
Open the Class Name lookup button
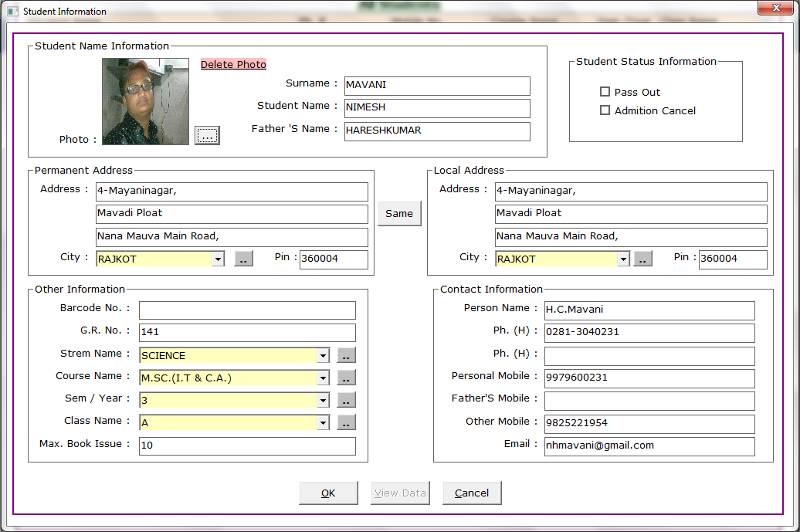pos(347,422)
